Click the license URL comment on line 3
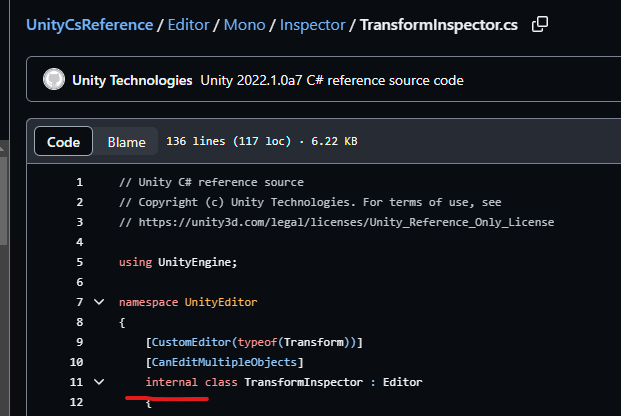This screenshot has height=416, width=621. tap(336, 222)
